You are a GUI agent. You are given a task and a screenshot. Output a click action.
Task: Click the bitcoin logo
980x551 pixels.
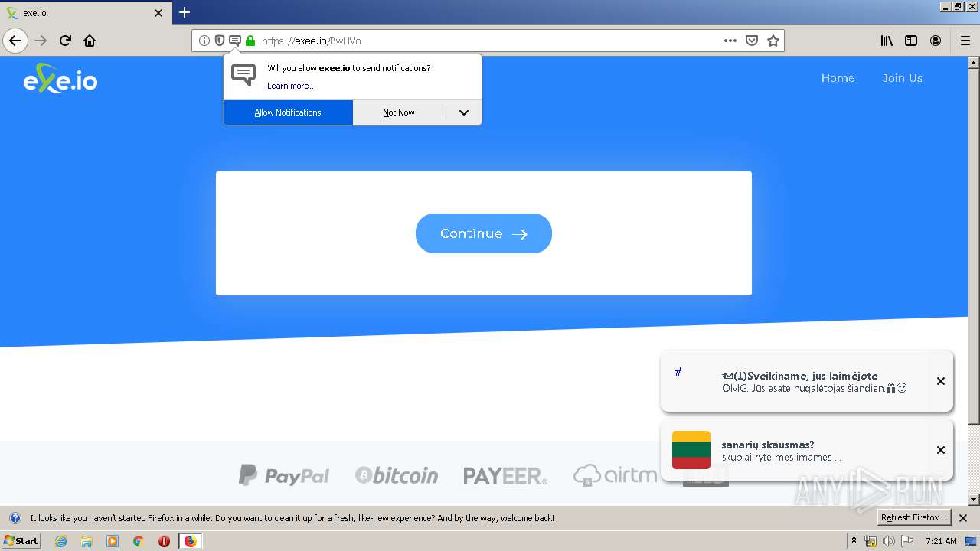pyautogui.click(x=397, y=475)
